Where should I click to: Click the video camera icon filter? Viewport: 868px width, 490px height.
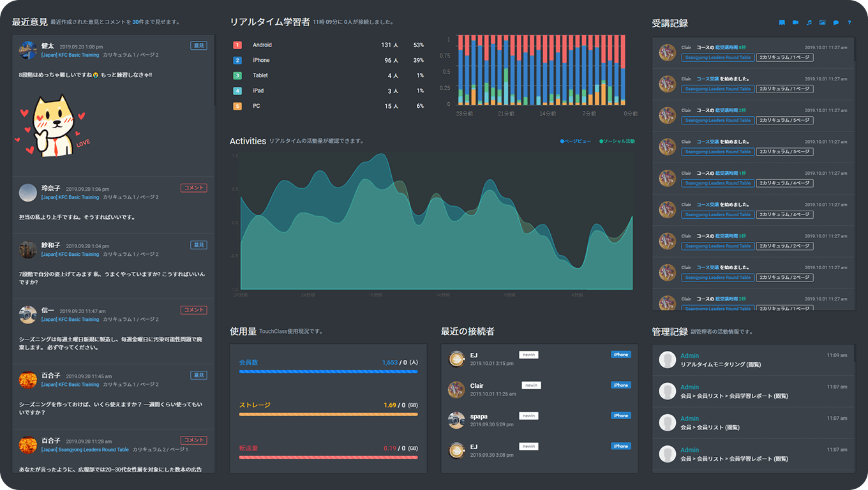click(795, 23)
